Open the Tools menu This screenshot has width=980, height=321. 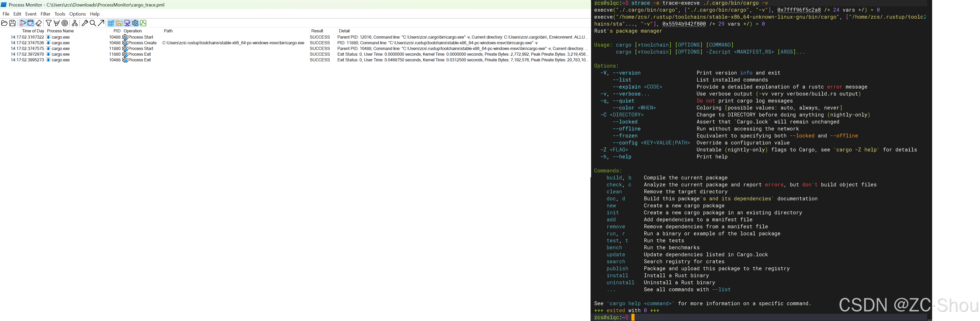[x=60, y=14]
